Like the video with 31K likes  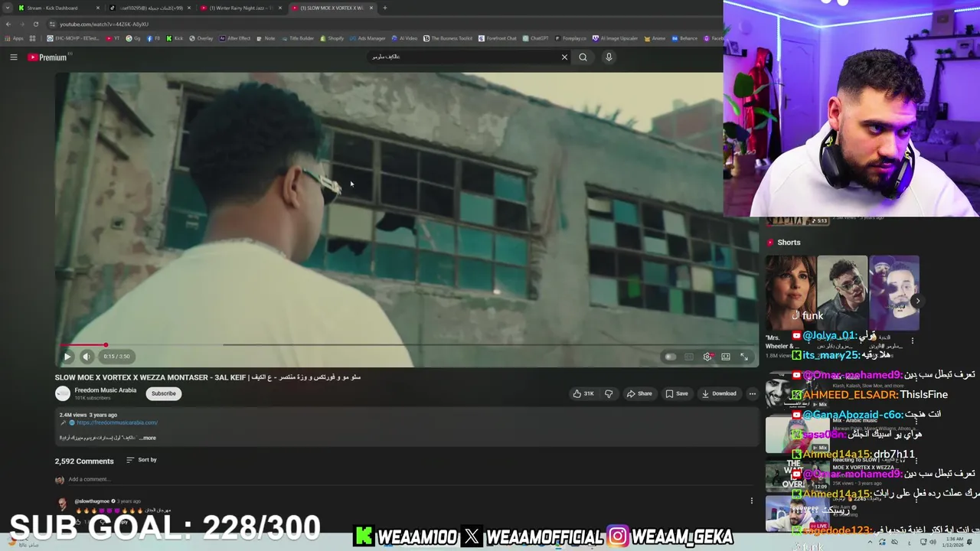pos(583,394)
